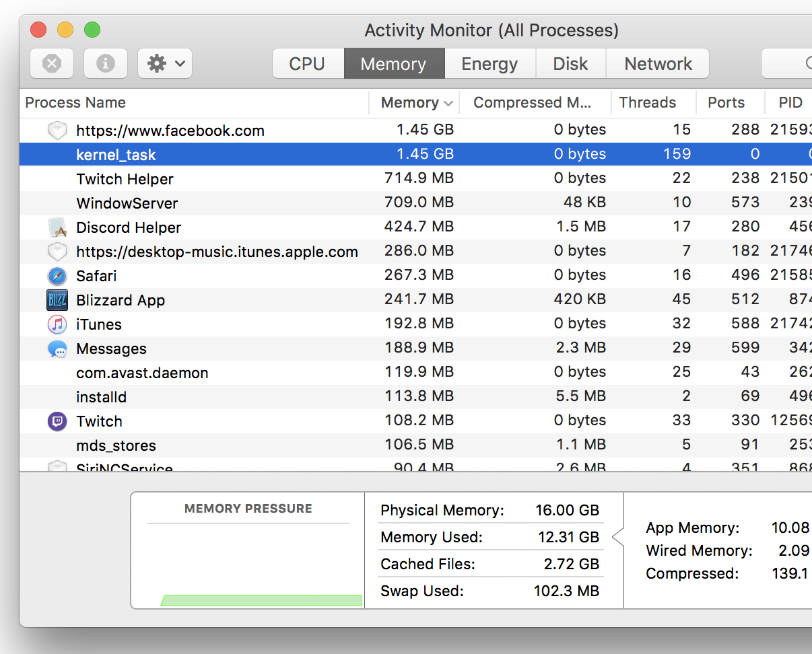Select the Blizzard App process name

(x=121, y=300)
